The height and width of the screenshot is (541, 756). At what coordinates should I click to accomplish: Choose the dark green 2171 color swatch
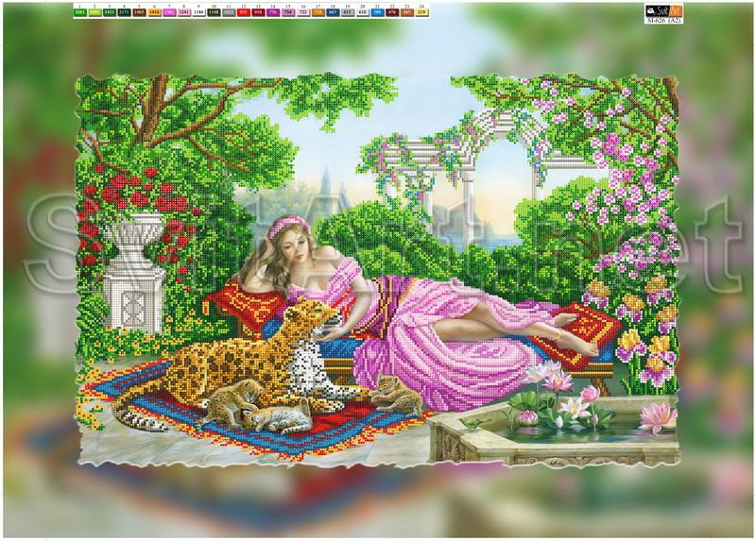point(125,13)
